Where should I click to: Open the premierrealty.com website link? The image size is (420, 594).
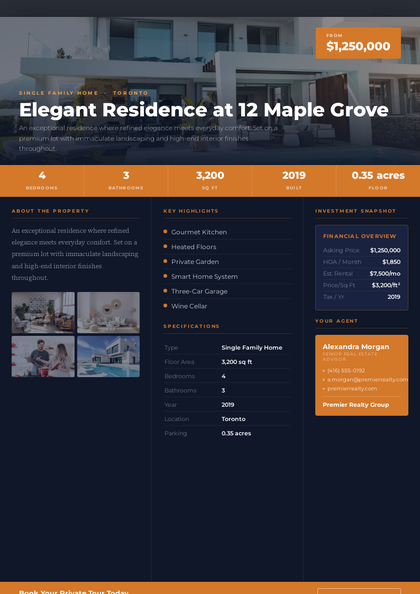352,389
